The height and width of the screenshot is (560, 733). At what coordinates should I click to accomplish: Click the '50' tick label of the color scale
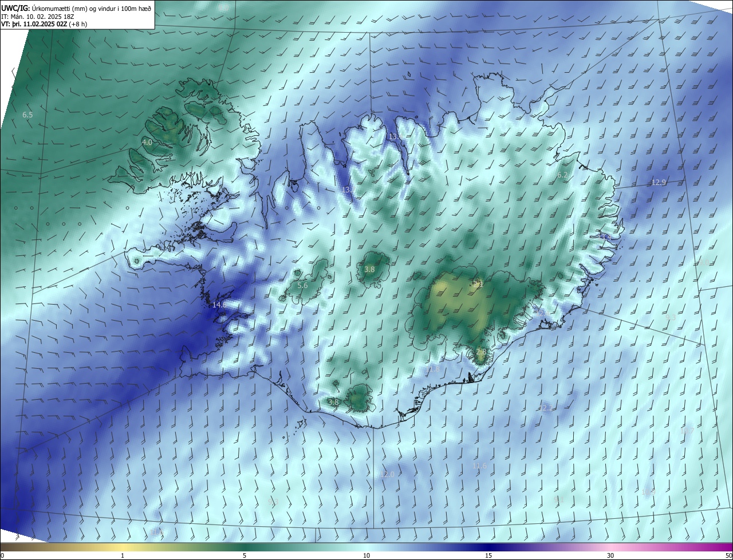[728, 556]
